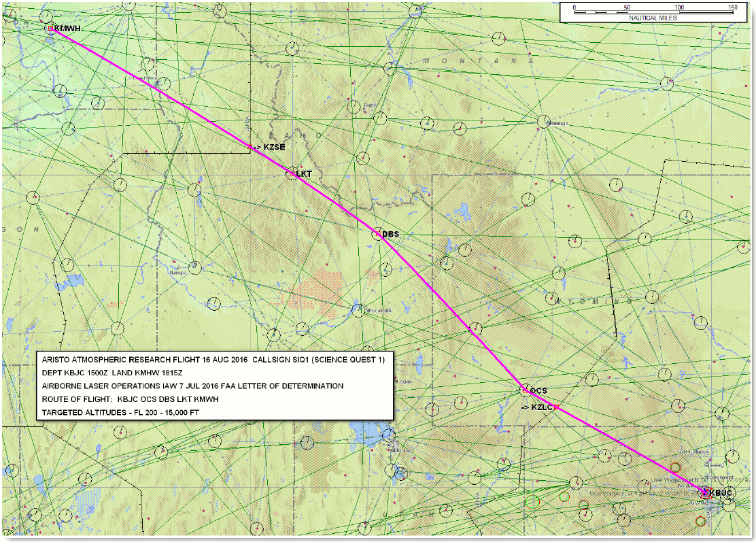
Task: Click the KMWH airport marker
Action: pyautogui.click(x=51, y=29)
